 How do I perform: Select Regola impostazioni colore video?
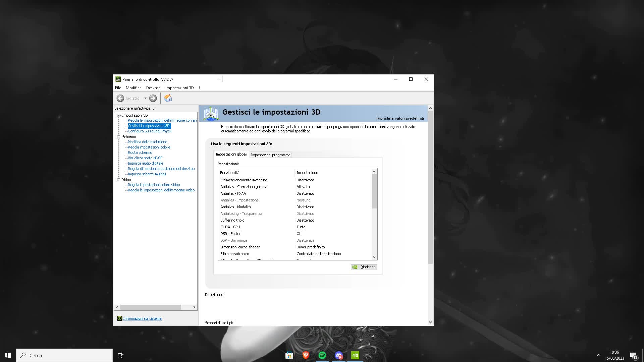click(x=154, y=185)
